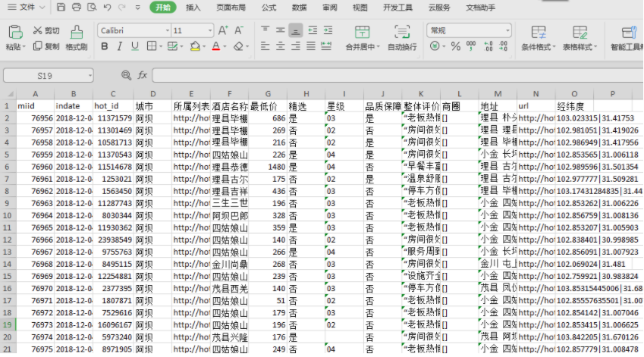
Task: Click the increase font size icon
Action: tap(223, 31)
